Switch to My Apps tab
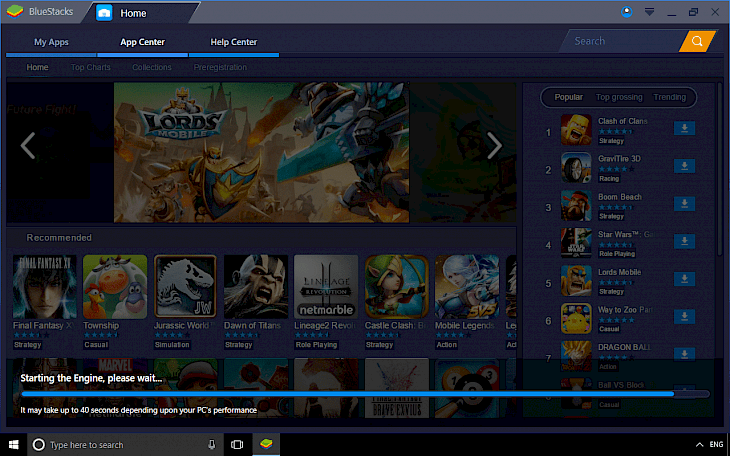Screen dimensions: 730x456 click(x=51, y=42)
